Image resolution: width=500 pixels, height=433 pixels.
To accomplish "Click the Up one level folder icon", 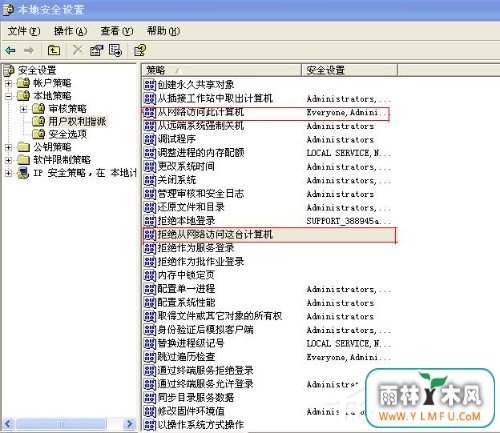I will pyautogui.click(x=54, y=50).
